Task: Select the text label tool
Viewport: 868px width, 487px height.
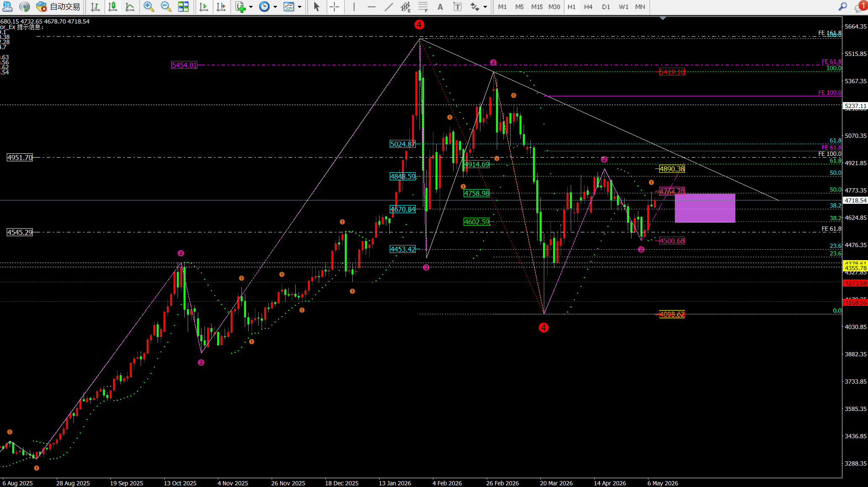Action: click(457, 7)
